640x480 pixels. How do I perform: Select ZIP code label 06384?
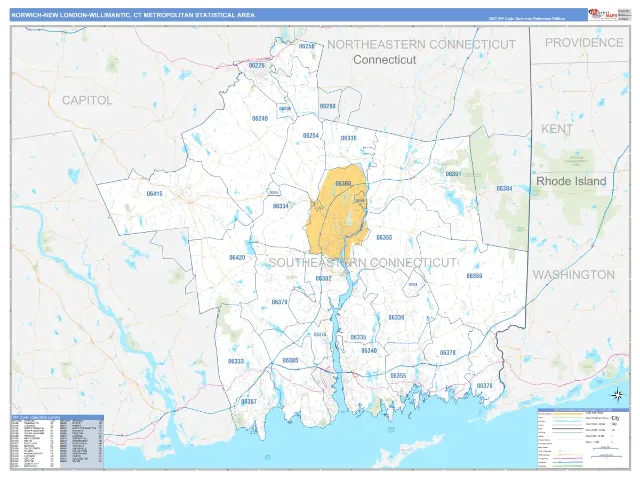[504, 188]
